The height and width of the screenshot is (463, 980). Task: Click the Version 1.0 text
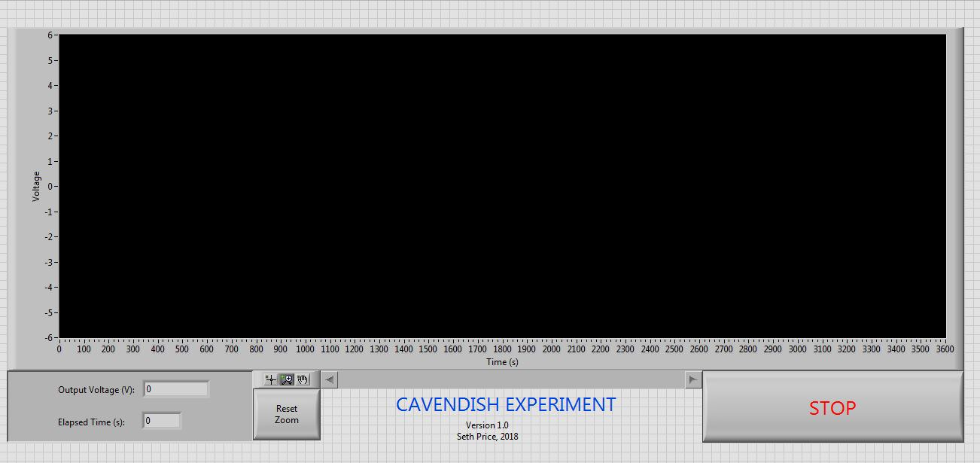click(487, 425)
